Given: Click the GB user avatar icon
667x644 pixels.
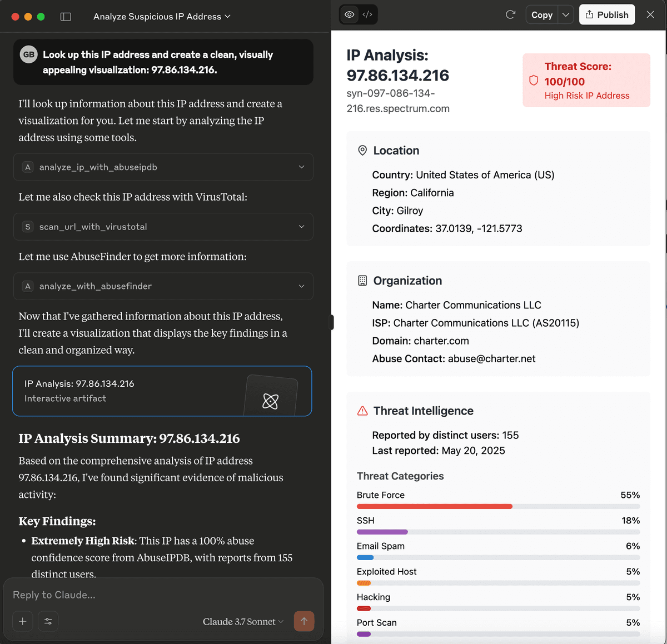Looking at the screenshot, I should (28, 54).
